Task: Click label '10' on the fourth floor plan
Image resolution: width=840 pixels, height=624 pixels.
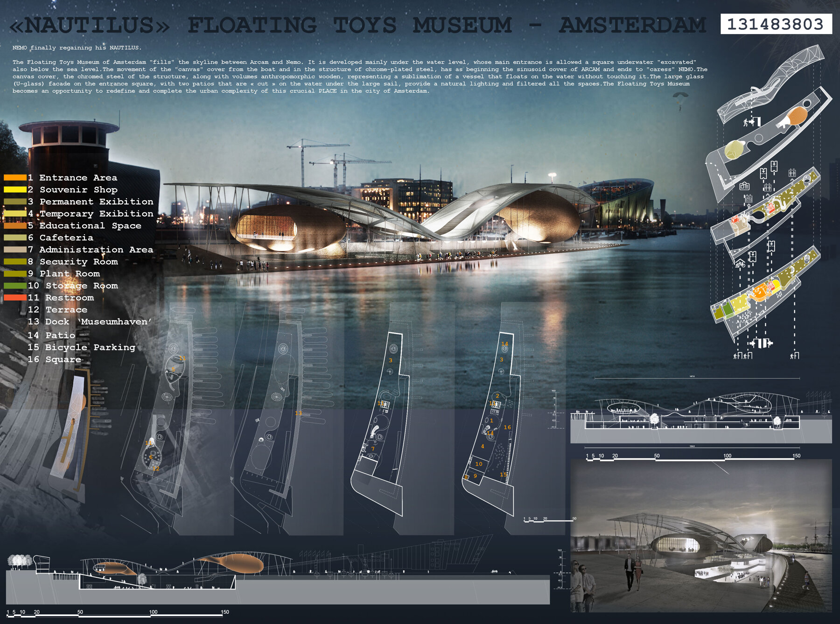Action: [x=479, y=464]
